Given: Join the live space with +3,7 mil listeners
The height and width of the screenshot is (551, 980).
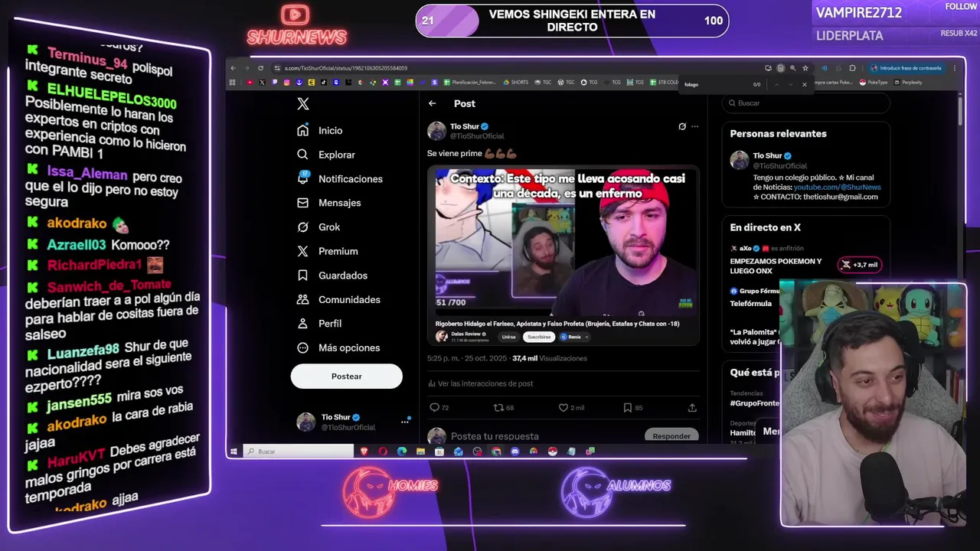Looking at the screenshot, I should pyautogui.click(x=860, y=265).
